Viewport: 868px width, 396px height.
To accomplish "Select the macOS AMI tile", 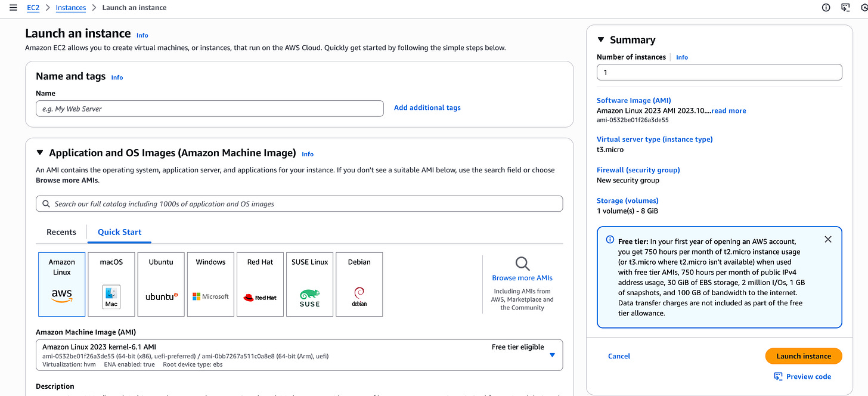I will pos(111,284).
